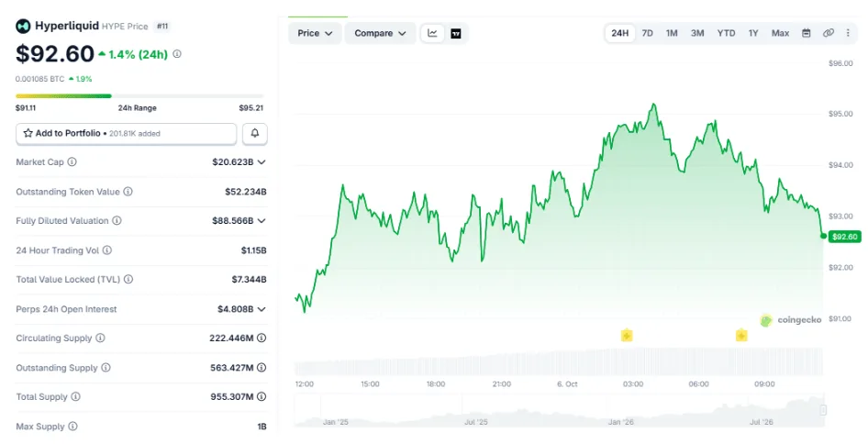Switch to the TradingView chart icon
The height and width of the screenshot is (444, 868).
pos(456,33)
